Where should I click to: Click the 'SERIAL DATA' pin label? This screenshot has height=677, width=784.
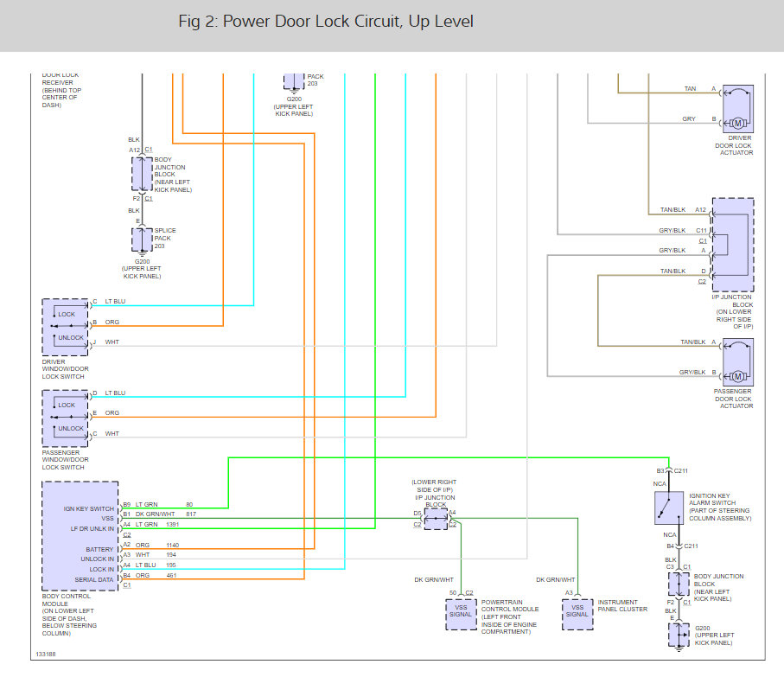pyautogui.click(x=94, y=579)
